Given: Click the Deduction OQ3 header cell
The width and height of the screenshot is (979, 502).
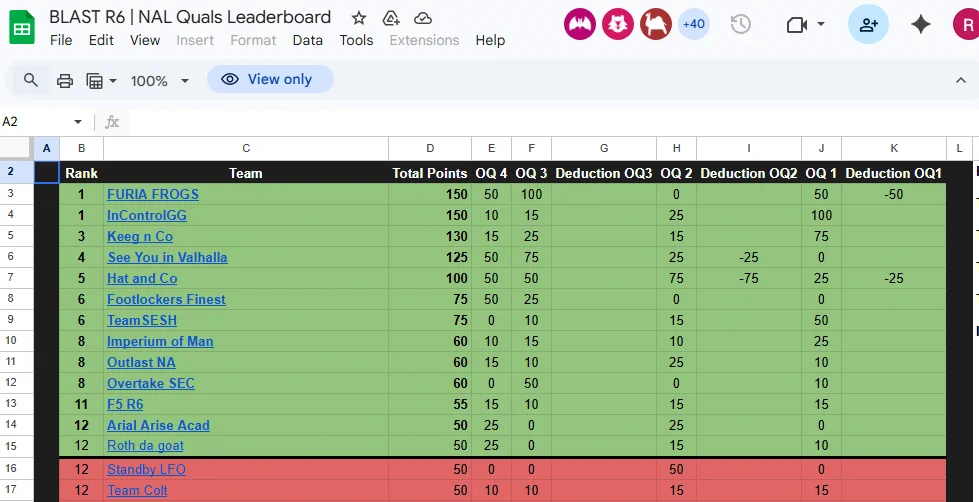Looking at the screenshot, I should 604,173.
